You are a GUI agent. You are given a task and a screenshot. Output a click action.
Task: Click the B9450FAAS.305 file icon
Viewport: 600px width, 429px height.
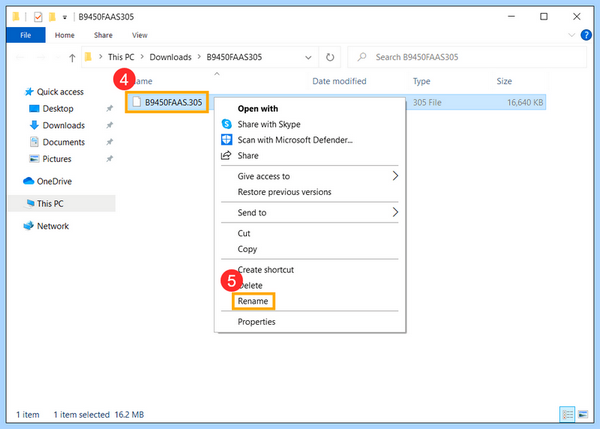click(136, 102)
